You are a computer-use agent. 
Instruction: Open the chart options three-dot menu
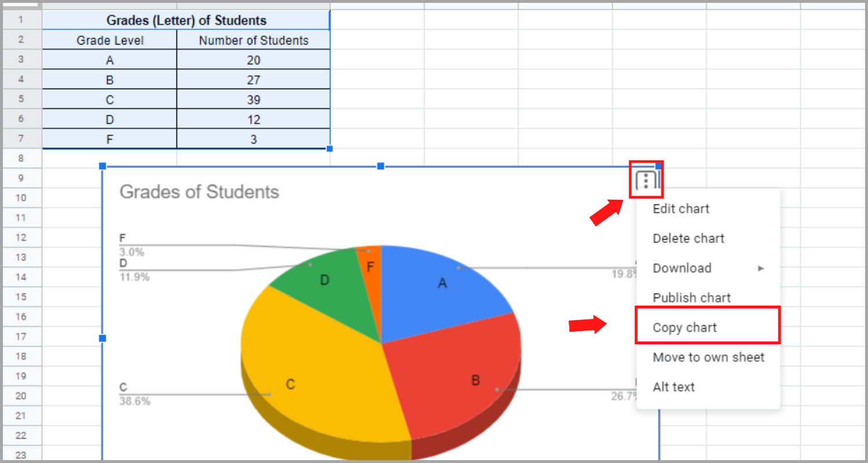(x=646, y=179)
